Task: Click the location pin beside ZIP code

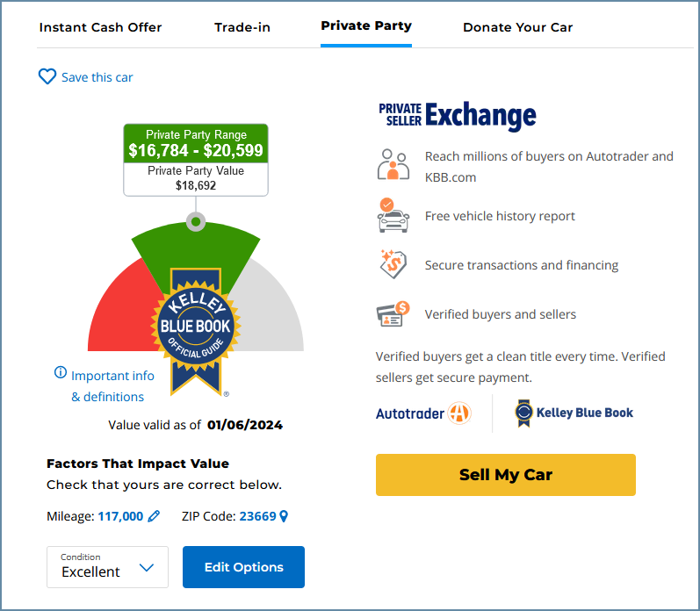Action: click(x=284, y=516)
